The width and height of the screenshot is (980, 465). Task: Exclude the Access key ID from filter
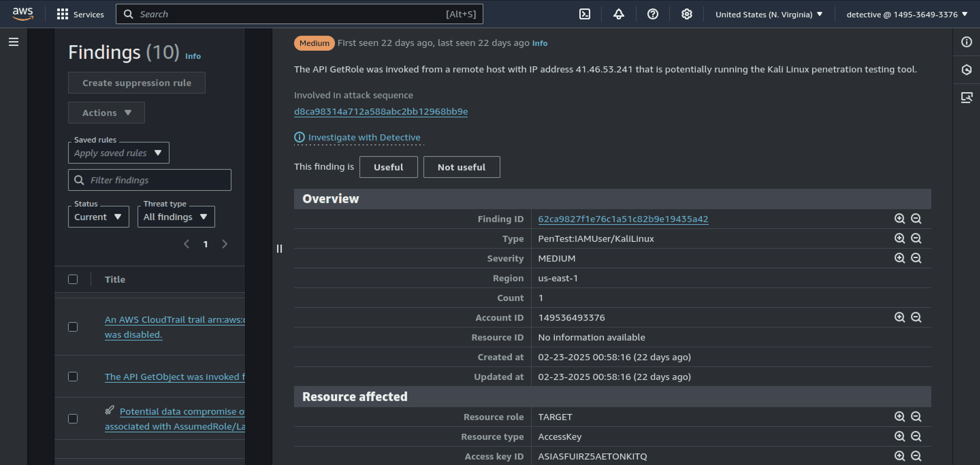916,456
